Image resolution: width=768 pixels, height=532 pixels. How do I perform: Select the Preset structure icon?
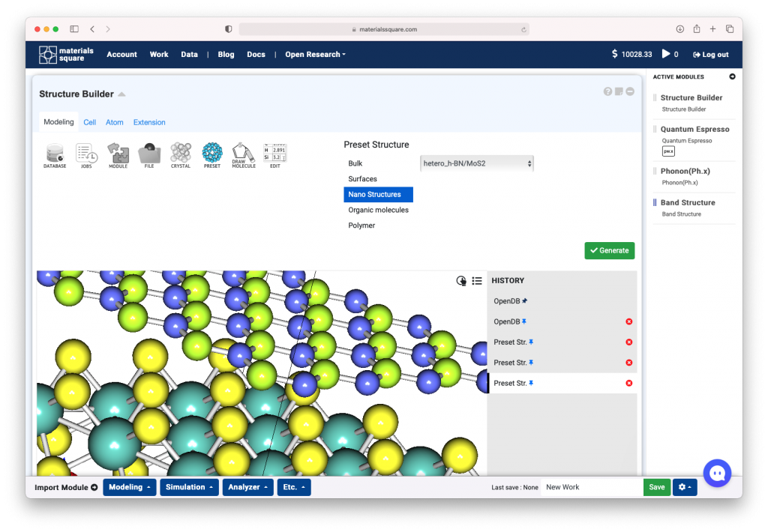tap(212, 155)
